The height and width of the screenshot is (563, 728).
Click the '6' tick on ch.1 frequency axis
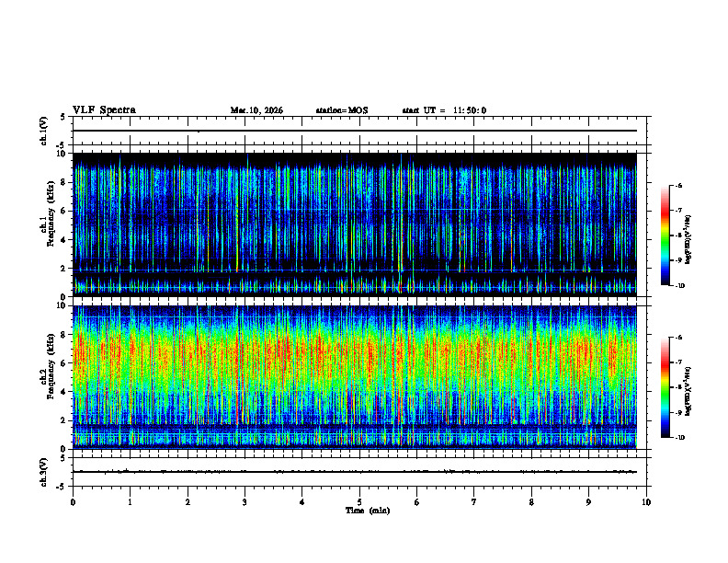(x=63, y=212)
